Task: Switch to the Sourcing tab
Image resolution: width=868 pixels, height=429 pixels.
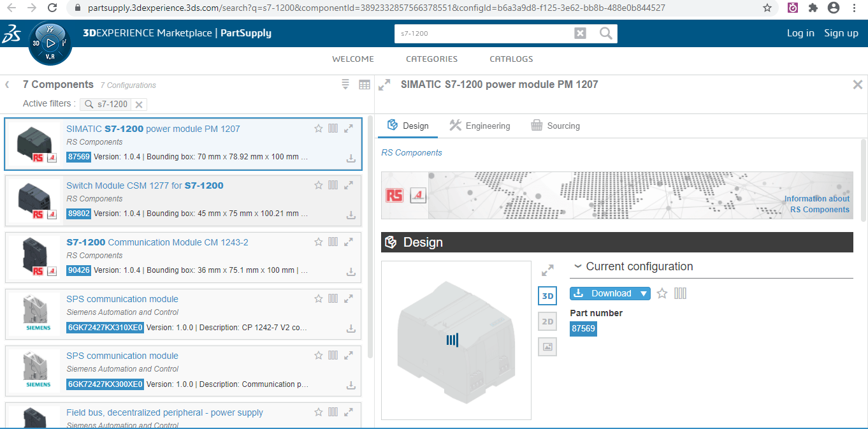Action: click(x=555, y=126)
